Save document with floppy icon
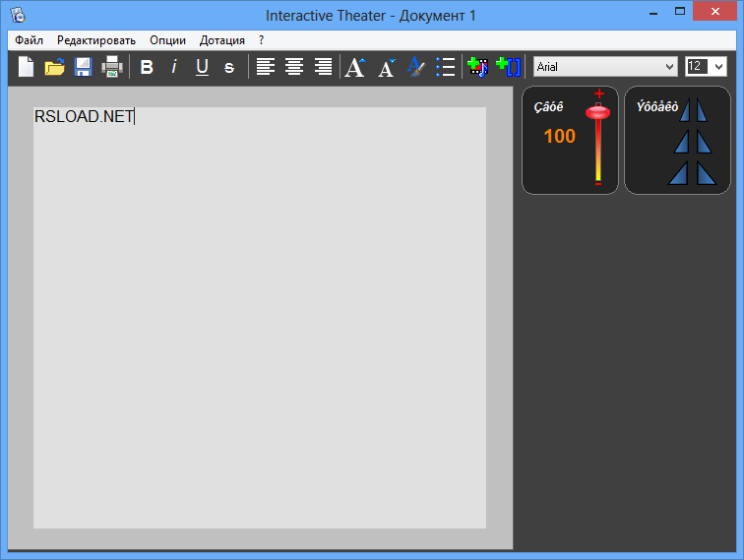The image size is (744, 560). point(83,67)
